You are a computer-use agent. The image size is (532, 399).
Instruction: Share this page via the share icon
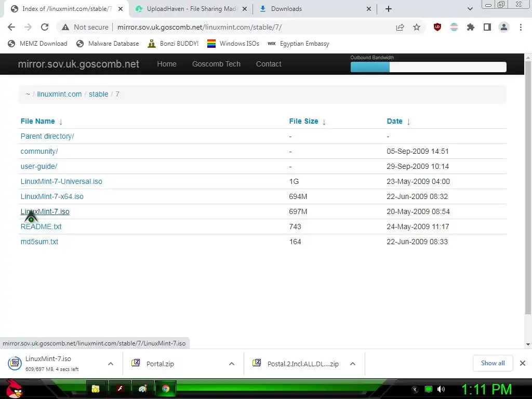tap(400, 27)
